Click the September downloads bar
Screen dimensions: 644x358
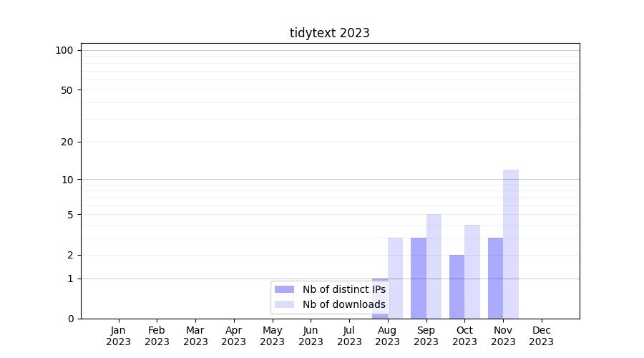coord(434,266)
